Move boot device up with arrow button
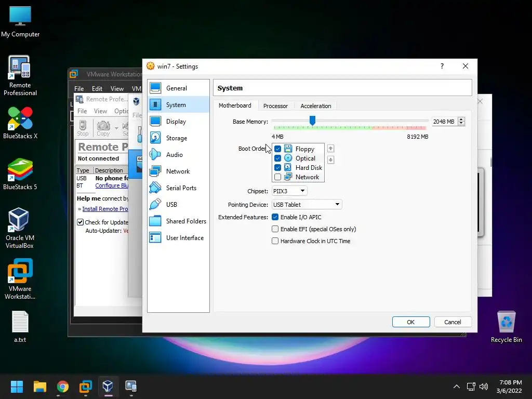Screen dimensions: 532x399 pyautogui.click(x=330, y=149)
